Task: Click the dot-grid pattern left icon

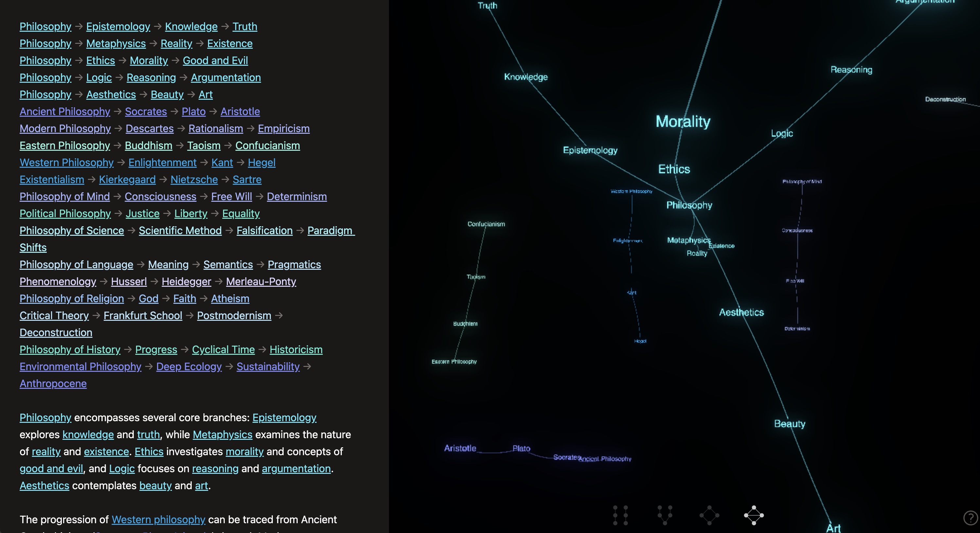Action: [x=620, y=515]
